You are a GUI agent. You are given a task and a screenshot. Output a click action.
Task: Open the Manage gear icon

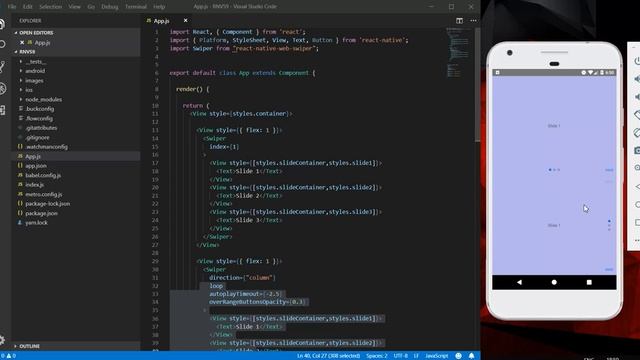click(x=2, y=340)
